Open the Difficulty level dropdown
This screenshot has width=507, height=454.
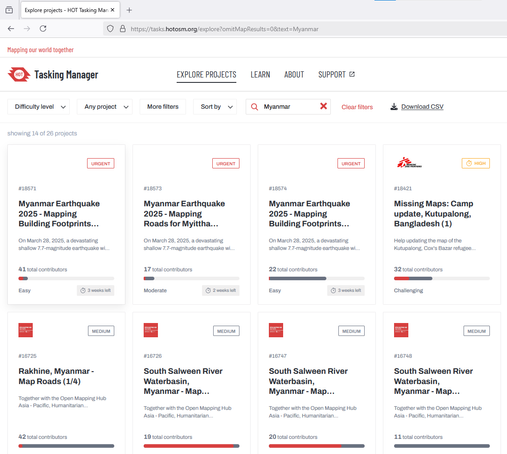[39, 107]
